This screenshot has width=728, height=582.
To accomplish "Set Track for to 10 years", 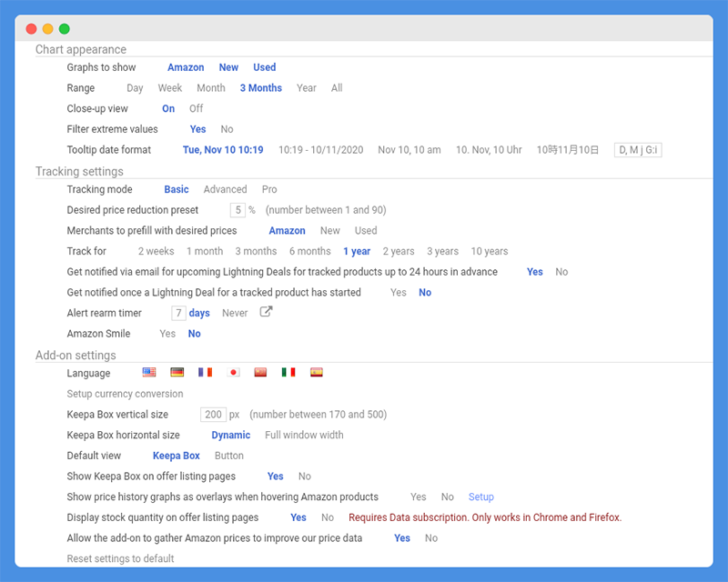I will [x=490, y=251].
